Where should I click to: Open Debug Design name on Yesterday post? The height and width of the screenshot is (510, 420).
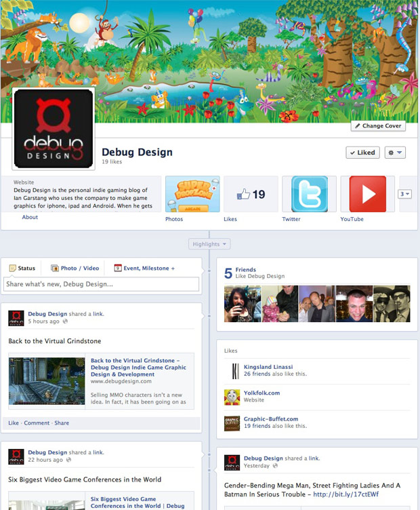tap(264, 458)
